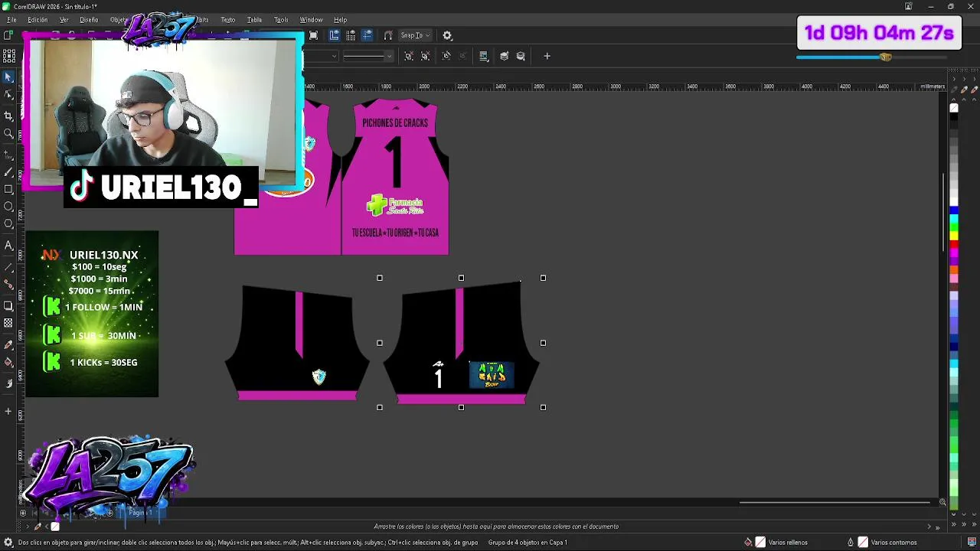The height and width of the screenshot is (551, 980).
Task: Pick the white swatch in color palette
Action: click(954, 201)
